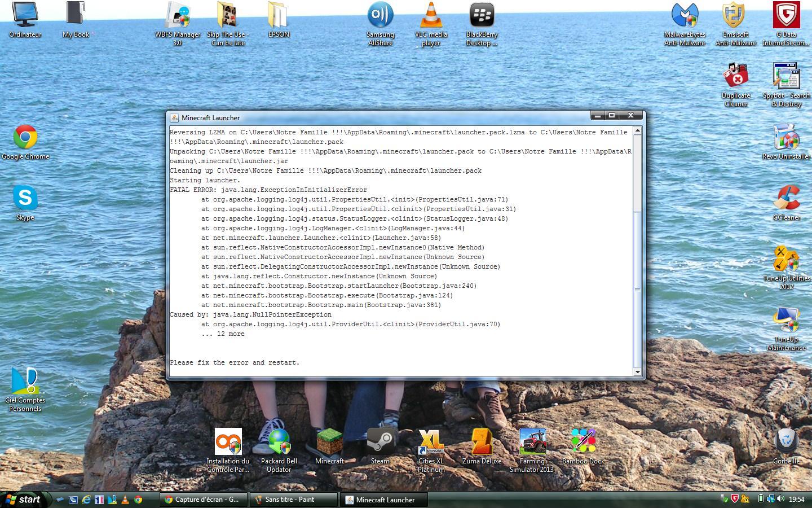Launch Samsung AllShare
The image size is (812, 508).
[380, 24]
